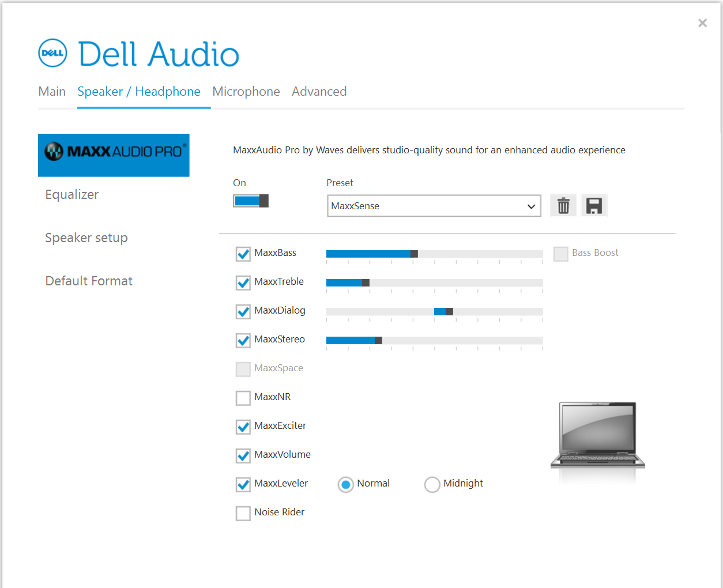Open the Preset dropdown showing MaxxSense

pos(434,206)
